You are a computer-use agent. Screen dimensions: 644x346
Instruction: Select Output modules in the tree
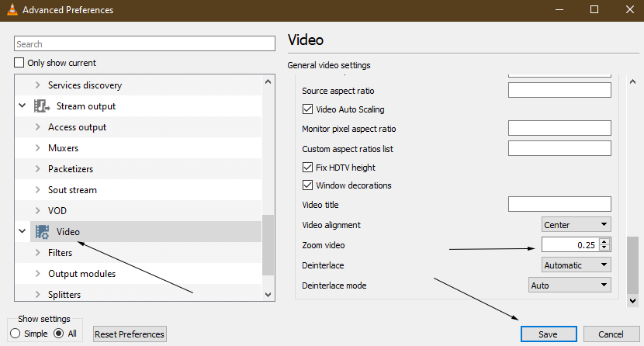(81, 273)
